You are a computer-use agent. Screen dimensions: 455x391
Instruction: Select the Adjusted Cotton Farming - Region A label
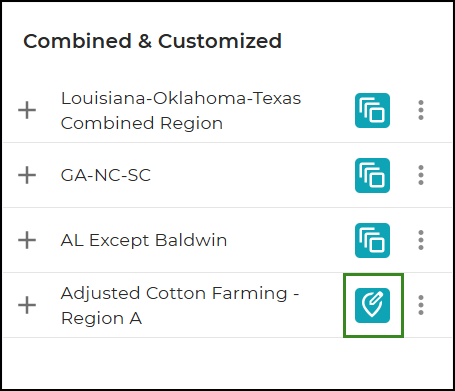click(180, 306)
